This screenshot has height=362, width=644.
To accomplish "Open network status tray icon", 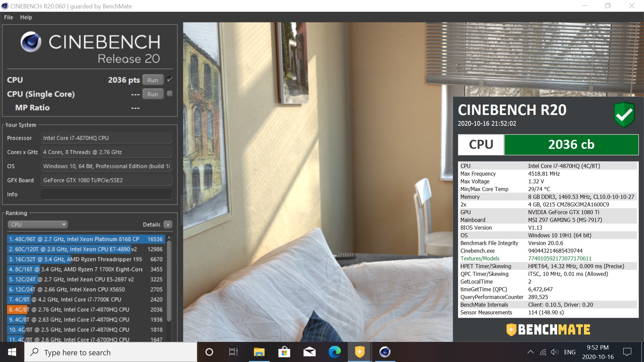I will [543, 352].
